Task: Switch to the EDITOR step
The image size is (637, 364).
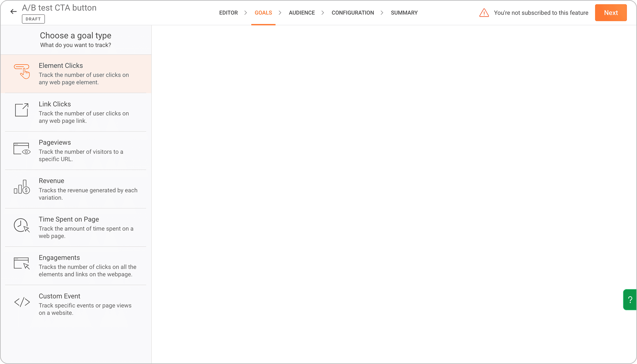Action: pyautogui.click(x=228, y=13)
